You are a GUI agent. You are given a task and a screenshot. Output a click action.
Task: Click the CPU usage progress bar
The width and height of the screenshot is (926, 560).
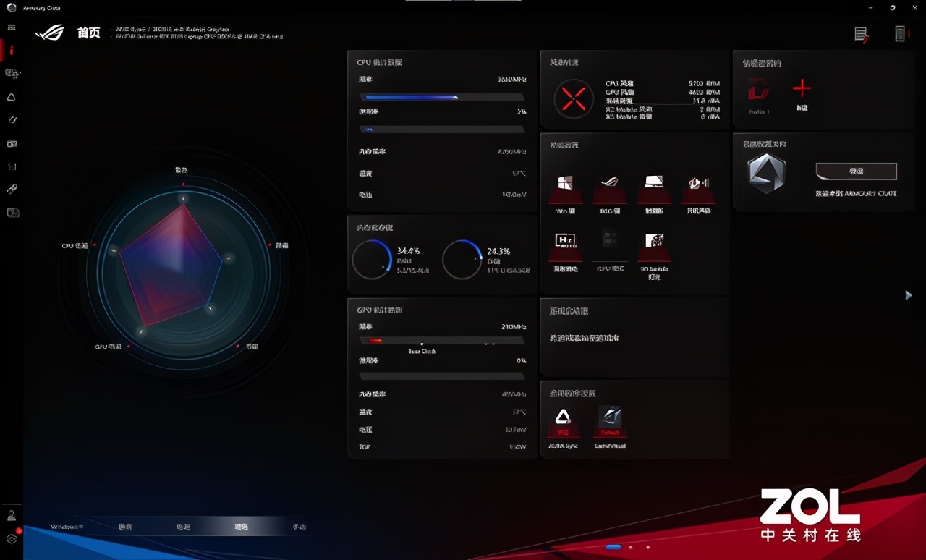click(x=442, y=130)
